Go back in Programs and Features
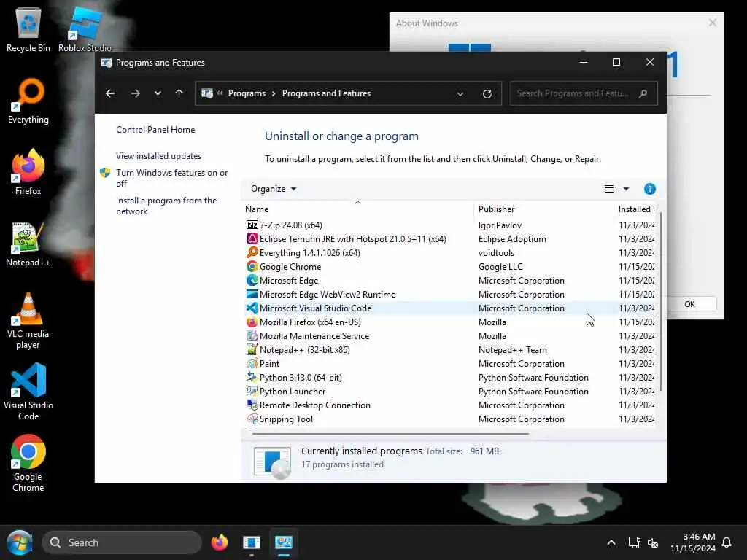Screen dimensions: 747x560 tap(110, 93)
